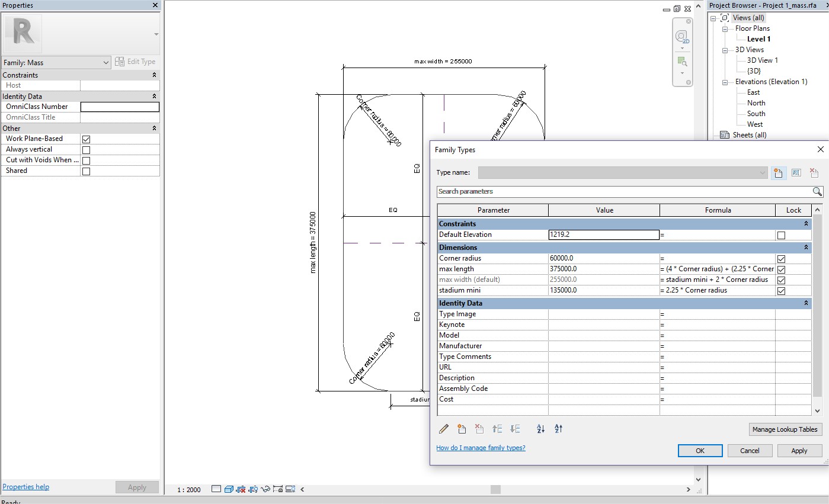Collapse the 3D Views tree node
The height and width of the screenshot is (504, 829).
724,50
